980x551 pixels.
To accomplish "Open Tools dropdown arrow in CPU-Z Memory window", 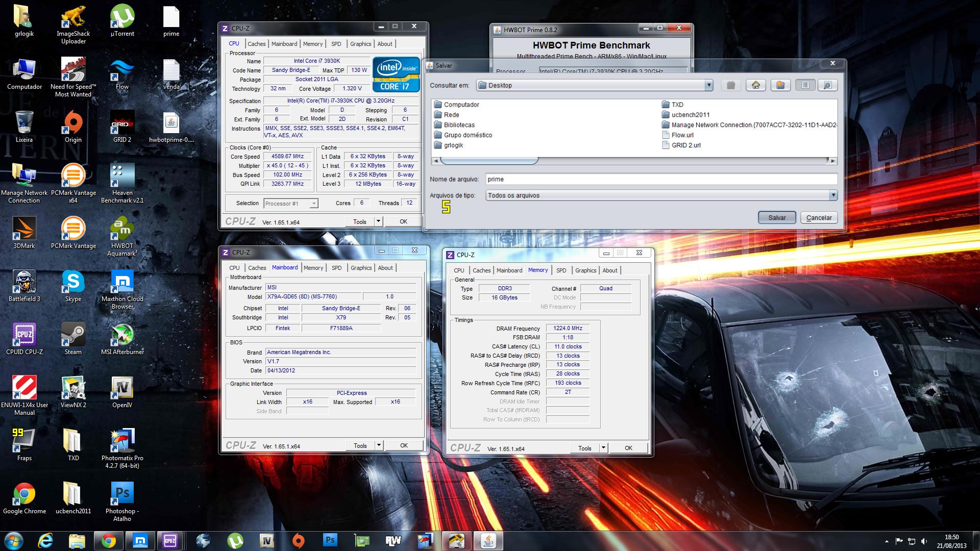I will (x=603, y=448).
